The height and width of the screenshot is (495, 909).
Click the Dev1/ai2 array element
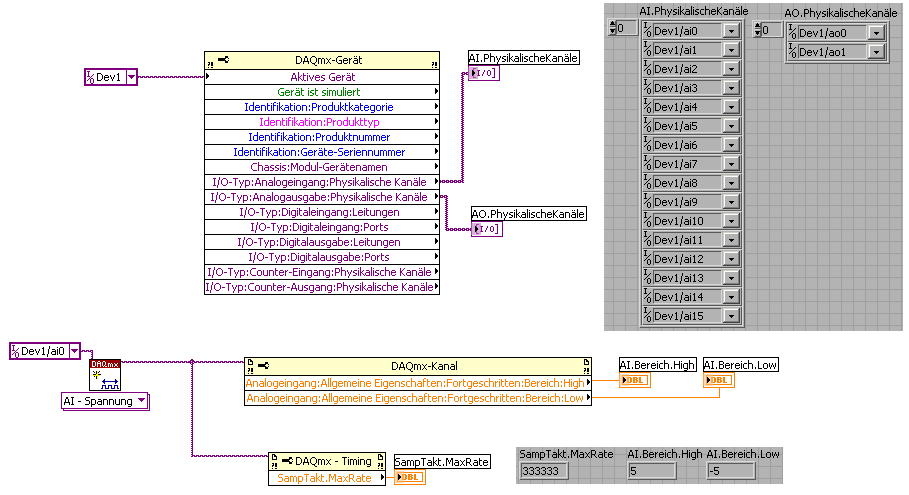tap(691, 69)
